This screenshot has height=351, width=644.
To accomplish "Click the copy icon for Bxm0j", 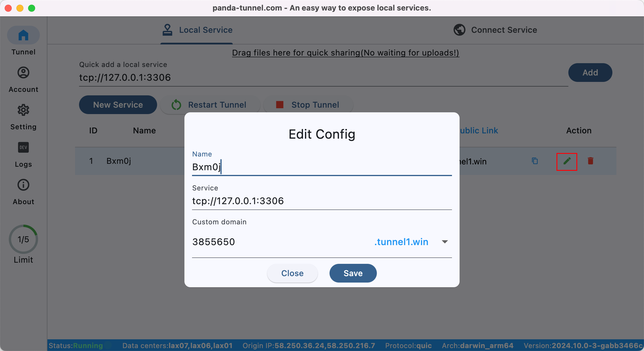I will (x=535, y=161).
